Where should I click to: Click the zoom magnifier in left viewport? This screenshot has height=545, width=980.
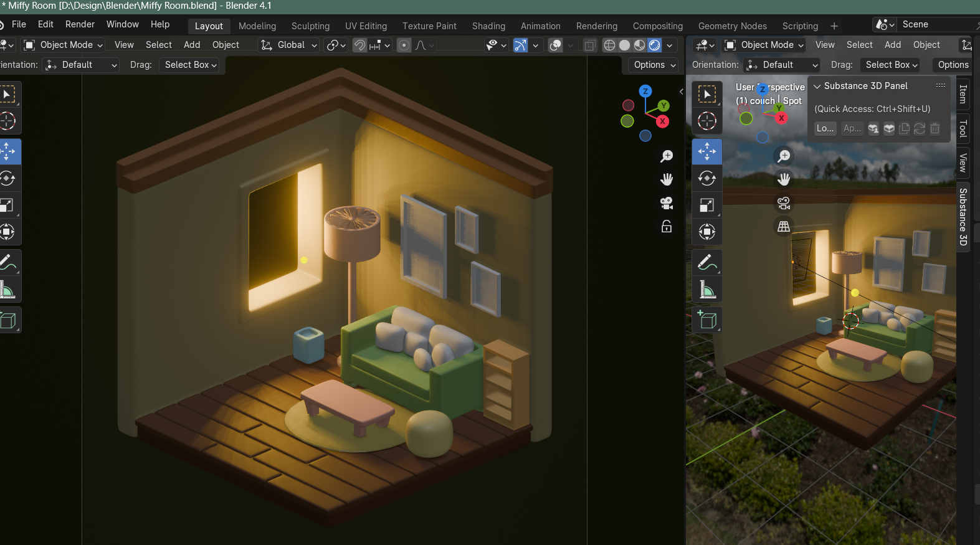pos(667,156)
